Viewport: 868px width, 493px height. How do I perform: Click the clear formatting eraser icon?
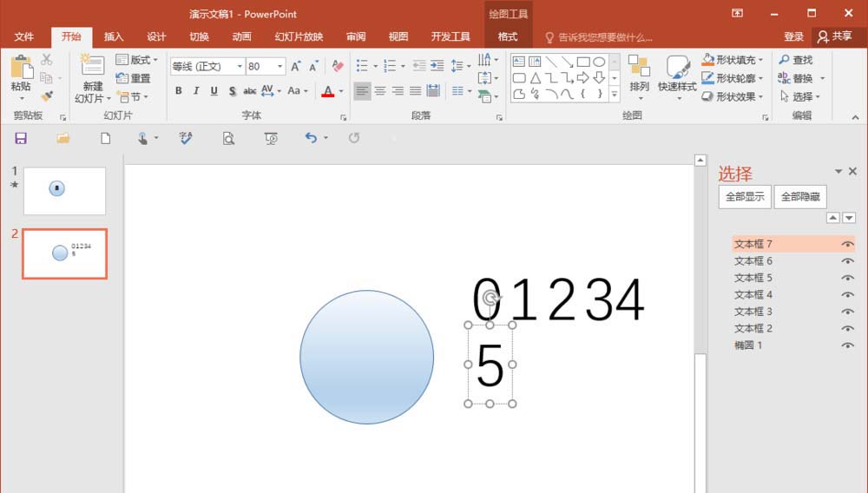click(338, 66)
